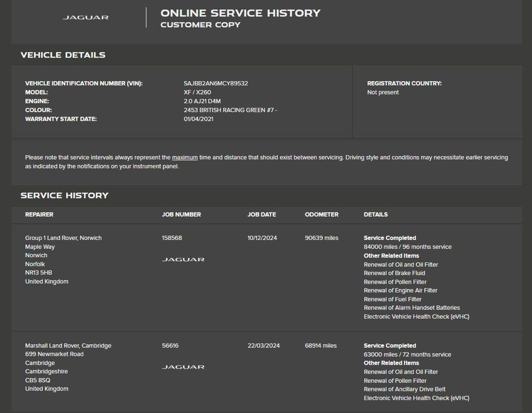Click the Jaguar logo under job number 158568
532x413 pixels.
point(183,259)
